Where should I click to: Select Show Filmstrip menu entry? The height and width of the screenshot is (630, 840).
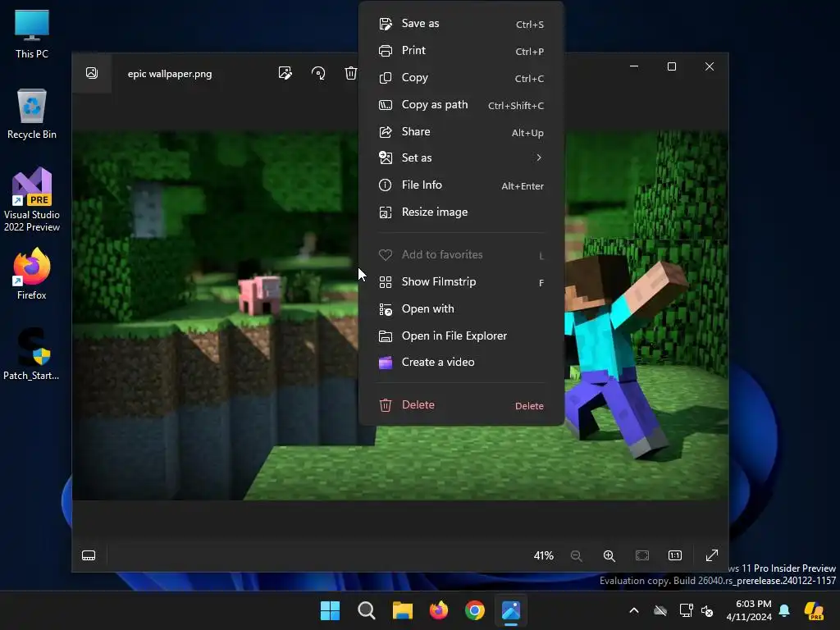[x=461, y=282]
